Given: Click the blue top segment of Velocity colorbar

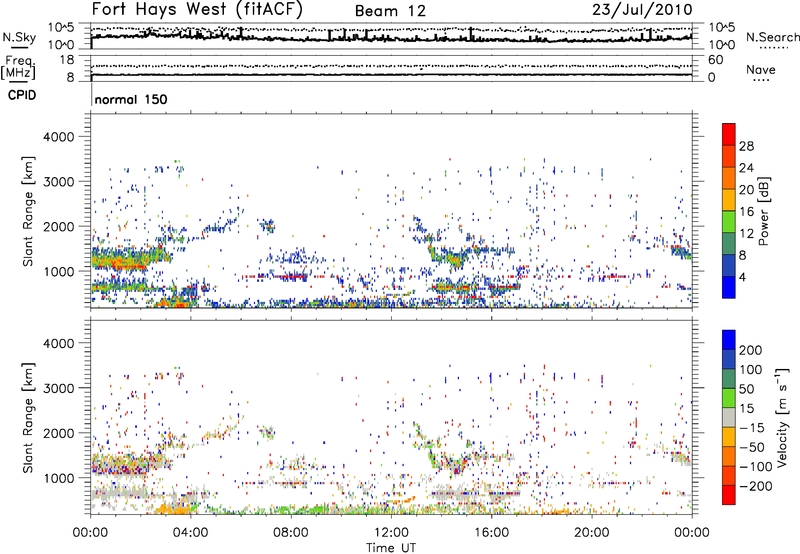Looking at the screenshot, I should 729,340.
